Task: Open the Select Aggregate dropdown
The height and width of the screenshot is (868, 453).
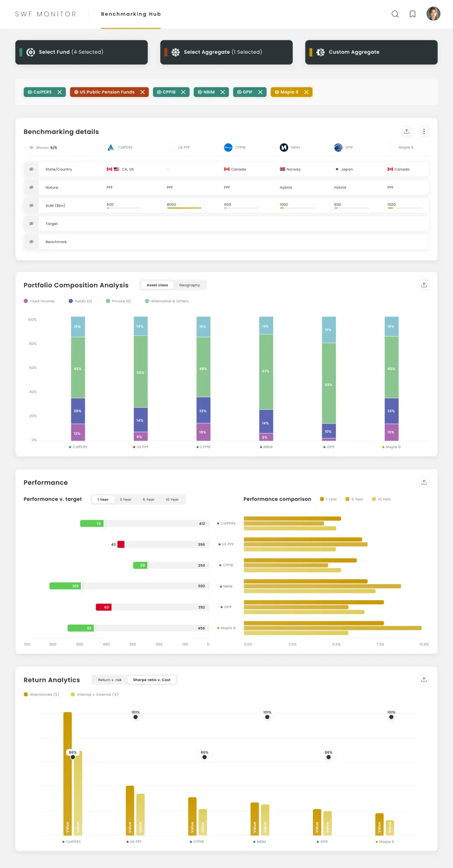Action: point(226,52)
